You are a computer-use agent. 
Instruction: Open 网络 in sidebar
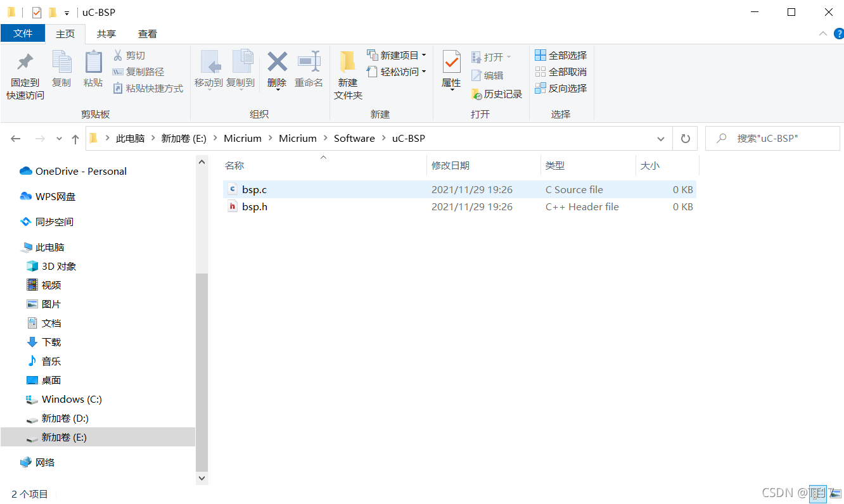[x=37, y=462]
